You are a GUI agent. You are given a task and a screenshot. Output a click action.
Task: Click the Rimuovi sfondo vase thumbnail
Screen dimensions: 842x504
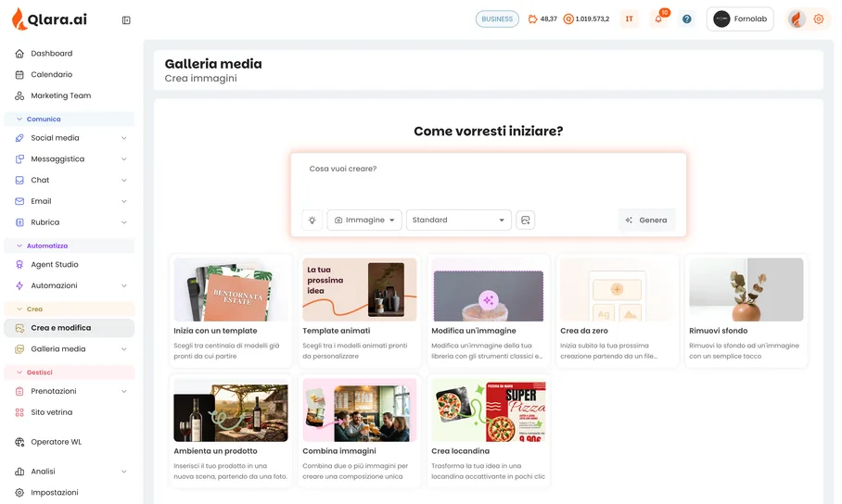click(x=746, y=289)
